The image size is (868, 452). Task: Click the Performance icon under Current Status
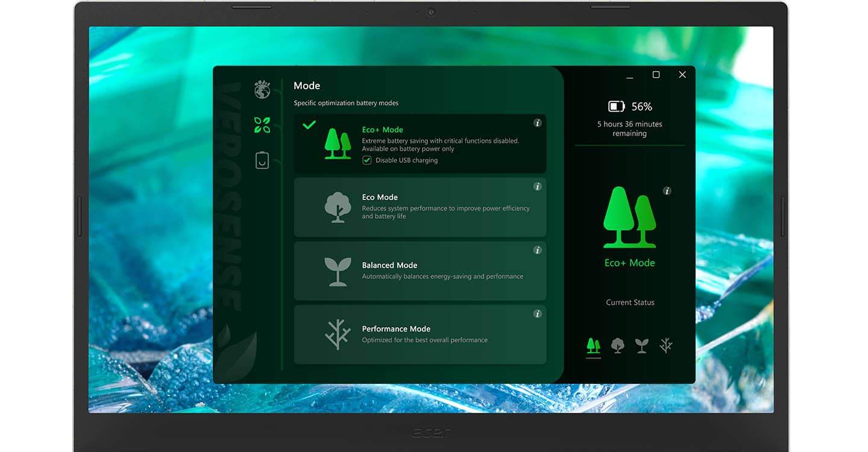click(x=665, y=345)
